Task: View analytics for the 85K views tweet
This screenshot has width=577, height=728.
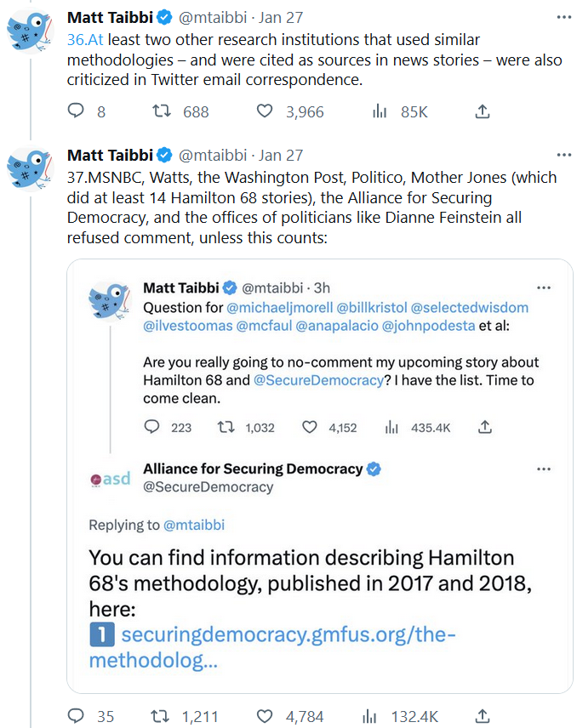Action: point(380,111)
